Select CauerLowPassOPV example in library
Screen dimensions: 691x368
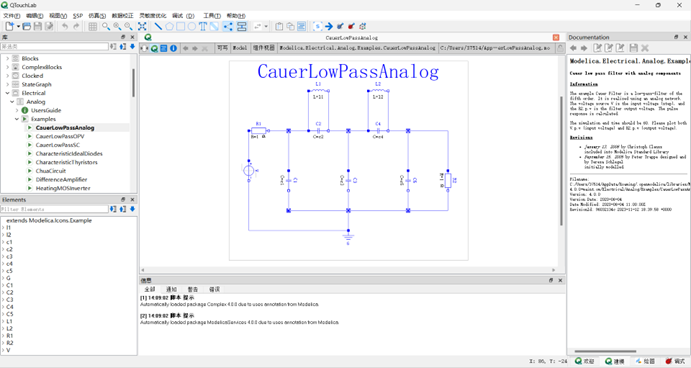click(60, 136)
